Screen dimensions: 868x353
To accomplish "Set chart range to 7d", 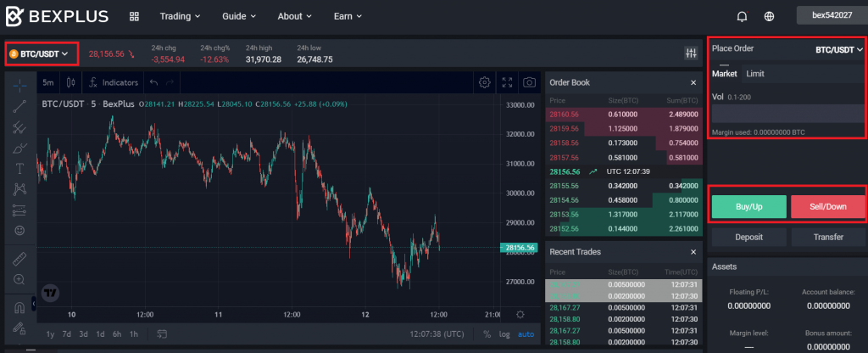I will pos(67,334).
